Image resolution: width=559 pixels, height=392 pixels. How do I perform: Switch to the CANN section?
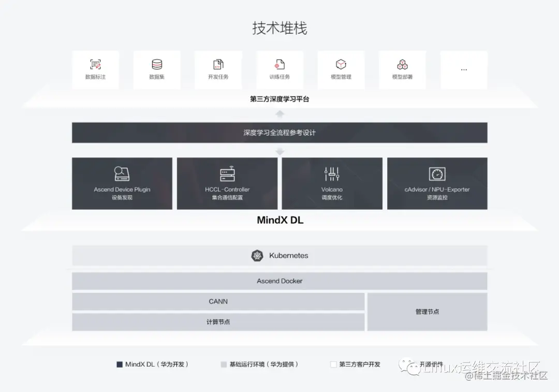[x=218, y=301]
